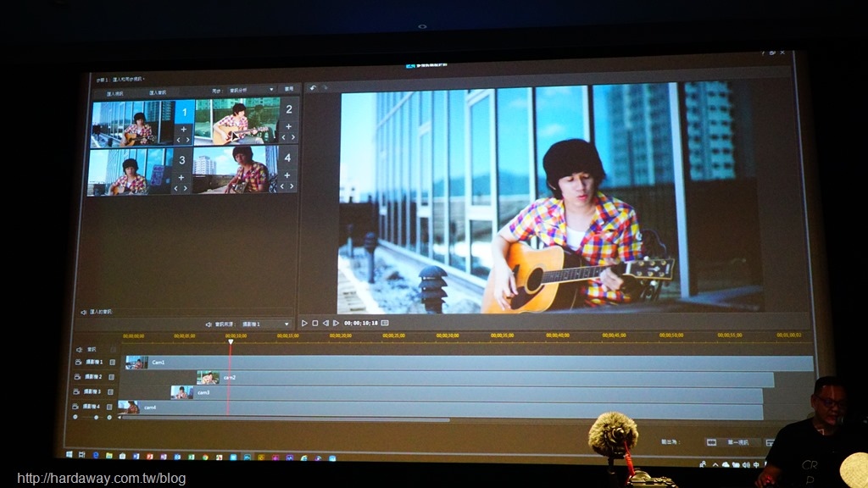868x488 pixels.
Task: Click the camera 2 source preview thumbnail
Action: 237,121
